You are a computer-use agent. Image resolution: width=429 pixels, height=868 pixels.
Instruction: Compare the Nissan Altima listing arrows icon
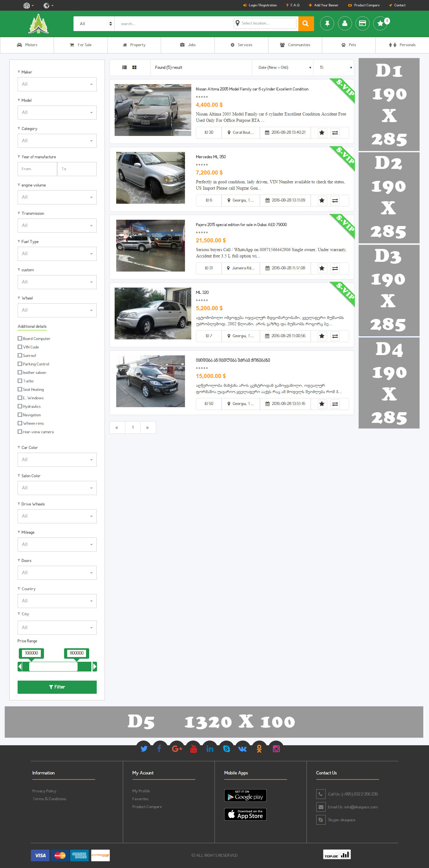pyautogui.click(x=335, y=133)
